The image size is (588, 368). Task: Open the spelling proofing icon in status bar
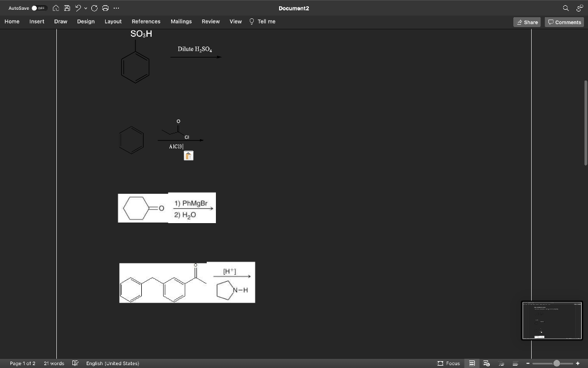(x=75, y=363)
